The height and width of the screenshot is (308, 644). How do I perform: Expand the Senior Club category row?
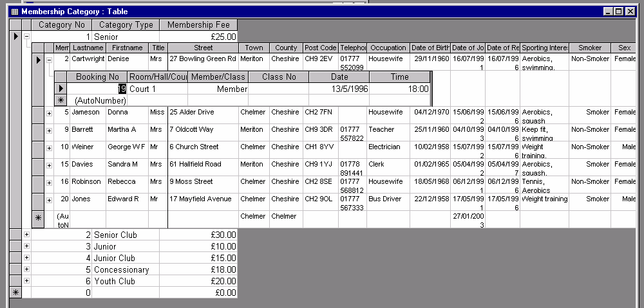pos(26,235)
